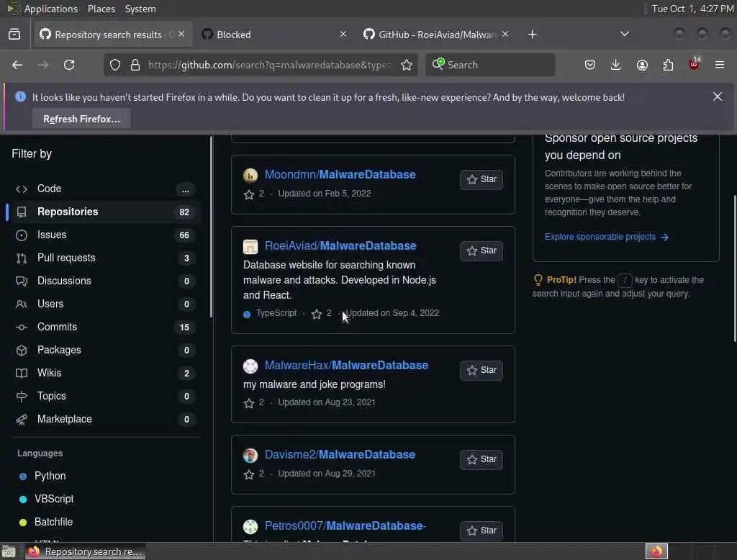Viewport: 737px width, 560px height.
Task: Star the Davisme2/MalwareDatabase repository
Action: click(x=481, y=460)
